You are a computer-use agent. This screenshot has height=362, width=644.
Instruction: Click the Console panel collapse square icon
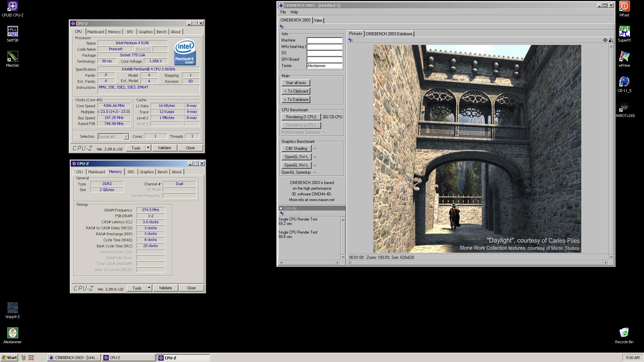pyautogui.click(x=281, y=208)
